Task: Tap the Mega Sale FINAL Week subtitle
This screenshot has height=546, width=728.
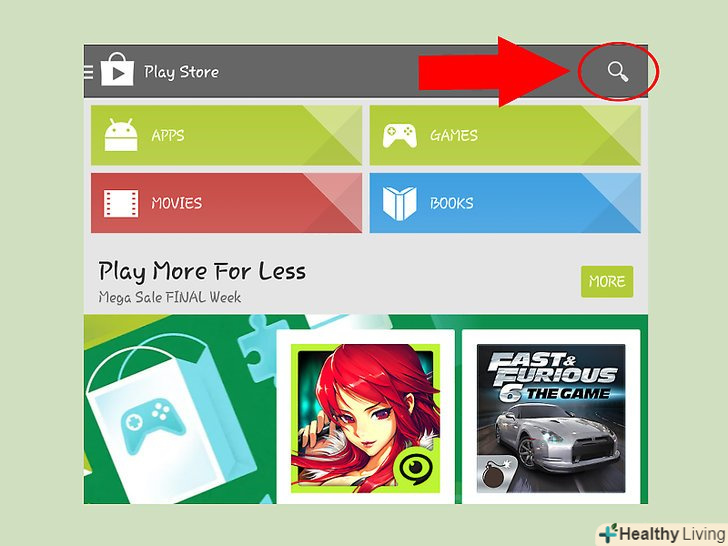Action: click(169, 297)
